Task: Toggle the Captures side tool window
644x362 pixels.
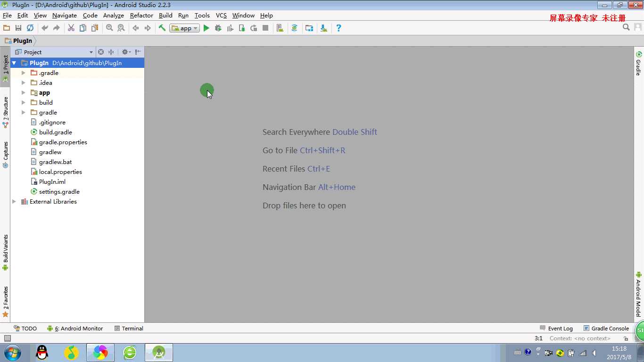Action: [5, 155]
